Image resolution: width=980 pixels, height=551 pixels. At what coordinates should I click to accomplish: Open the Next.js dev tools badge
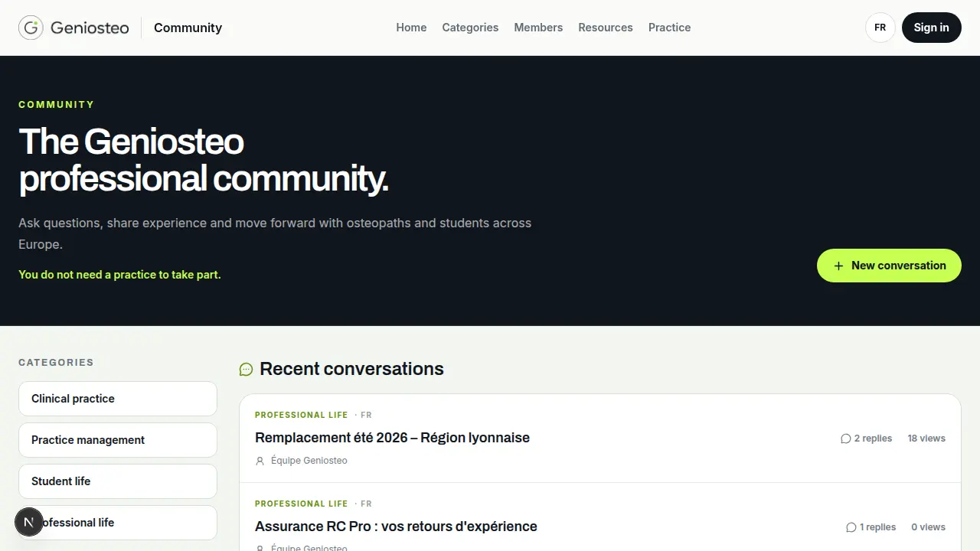[x=29, y=523]
